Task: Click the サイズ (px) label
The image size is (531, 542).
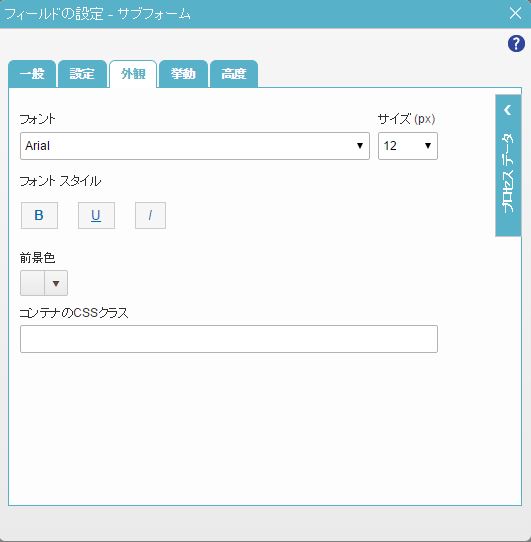Action: tap(406, 119)
